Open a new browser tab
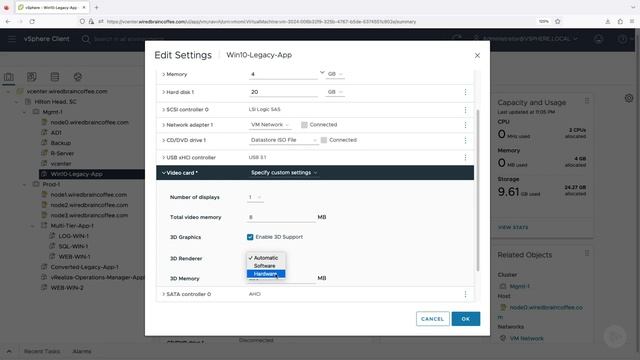Screen dimensions: 640x360 96,7
